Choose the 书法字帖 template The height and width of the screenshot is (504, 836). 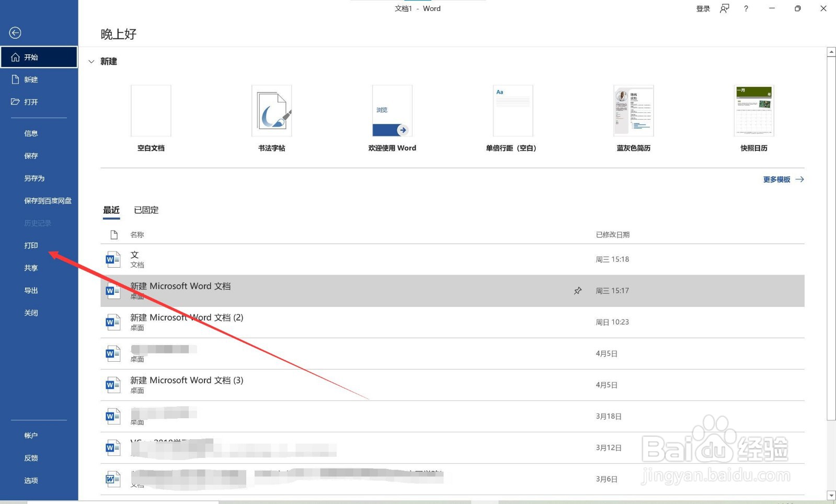(x=271, y=119)
